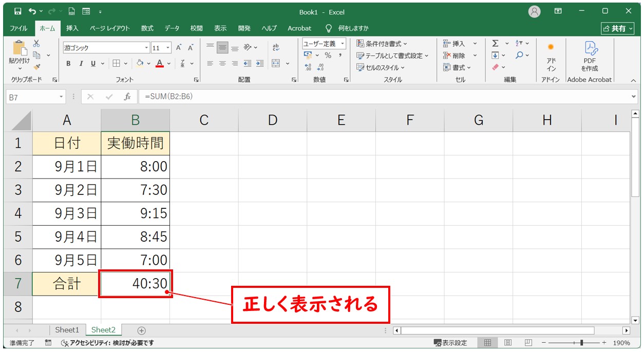Click the Increase Indent icon
This screenshot has height=352, width=644.
tap(259, 64)
